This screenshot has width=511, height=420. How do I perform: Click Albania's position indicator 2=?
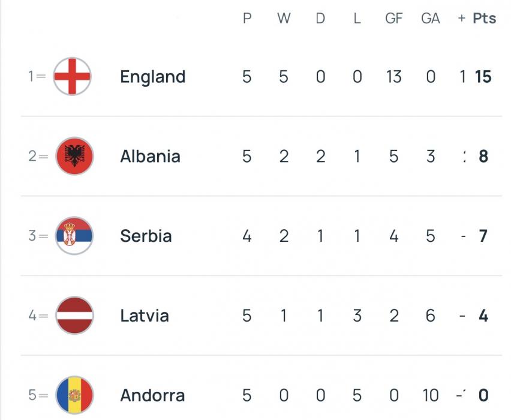tap(38, 157)
